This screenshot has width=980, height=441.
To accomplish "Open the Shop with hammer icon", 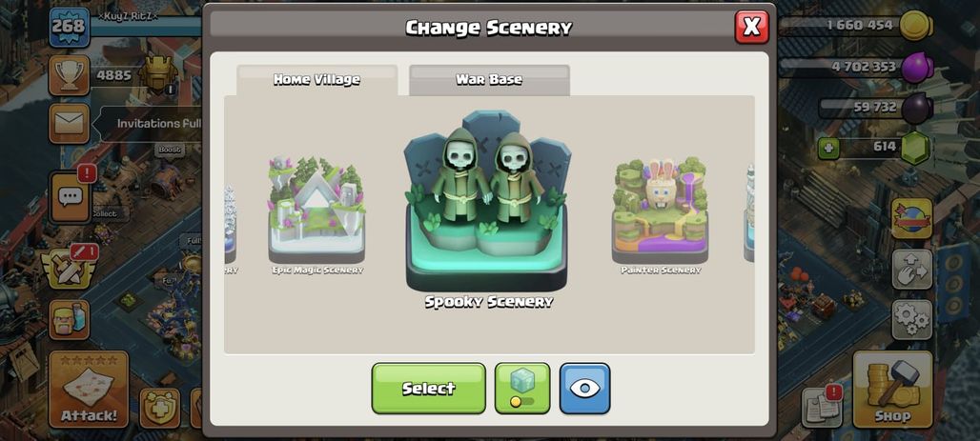I will coord(892,390).
